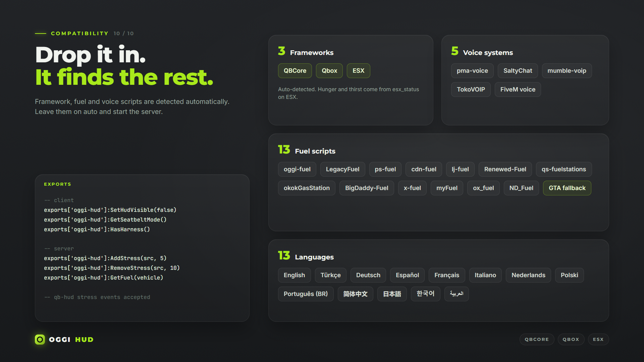Image resolution: width=644 pixels, height=362 pixels.
Task: Pick the pma-voice voice system
Action: coord(472,71)
